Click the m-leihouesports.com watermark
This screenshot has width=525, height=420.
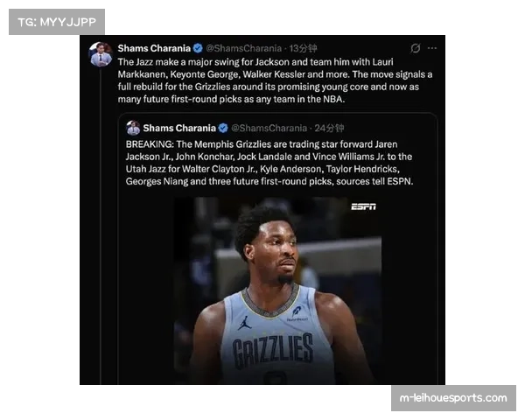point(452,398)
